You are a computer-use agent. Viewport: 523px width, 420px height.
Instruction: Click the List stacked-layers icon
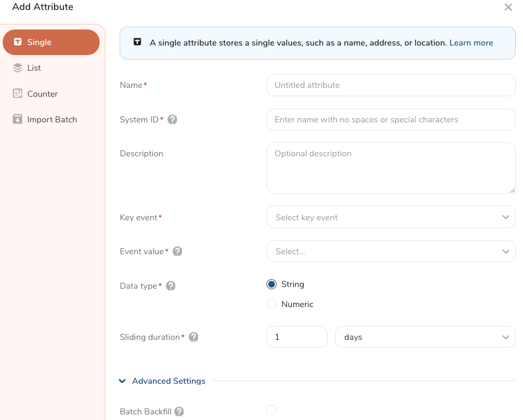click(18, 68)
